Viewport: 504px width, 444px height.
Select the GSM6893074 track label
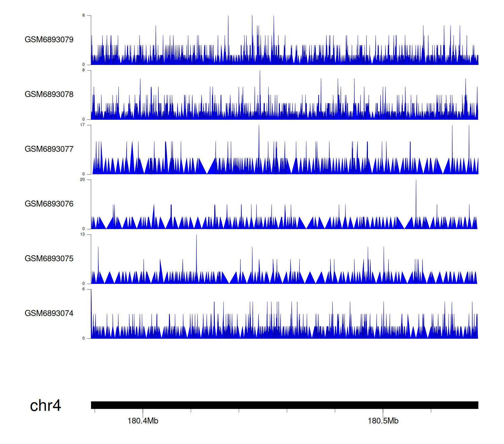(x=49, y=313)
